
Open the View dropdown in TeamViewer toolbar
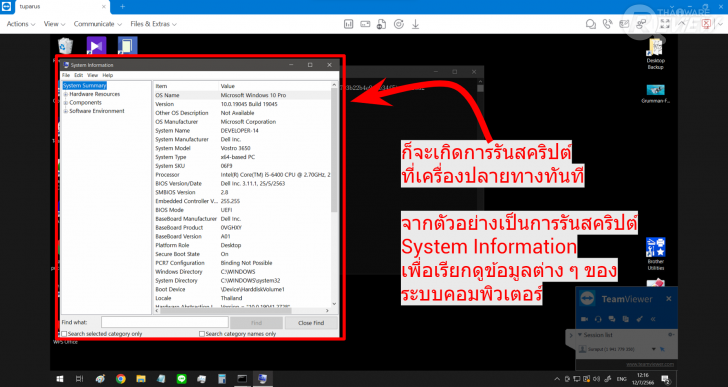[x=54, y=24]
